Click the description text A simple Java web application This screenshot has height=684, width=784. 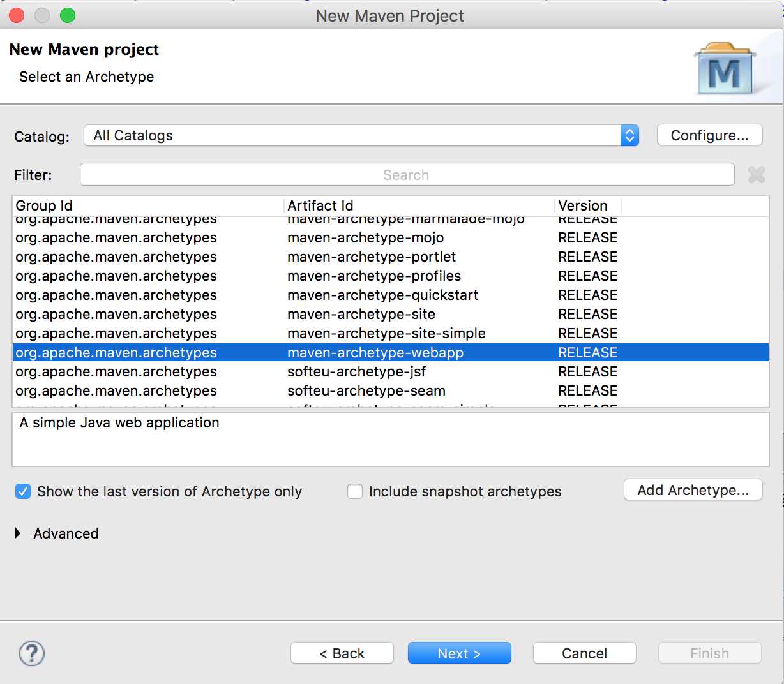point(119,422)
